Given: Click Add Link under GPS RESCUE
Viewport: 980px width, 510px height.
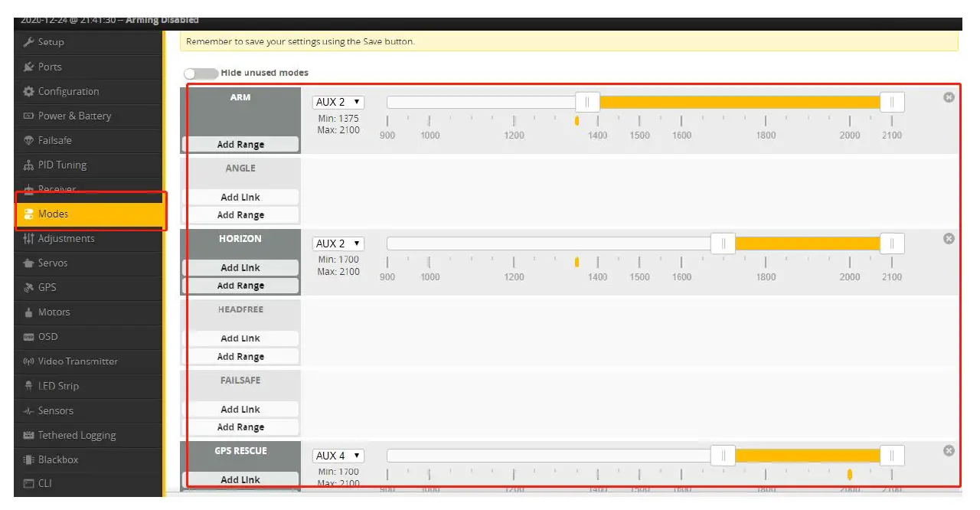Looking at the screenshot, I should [x=240, y=480].
